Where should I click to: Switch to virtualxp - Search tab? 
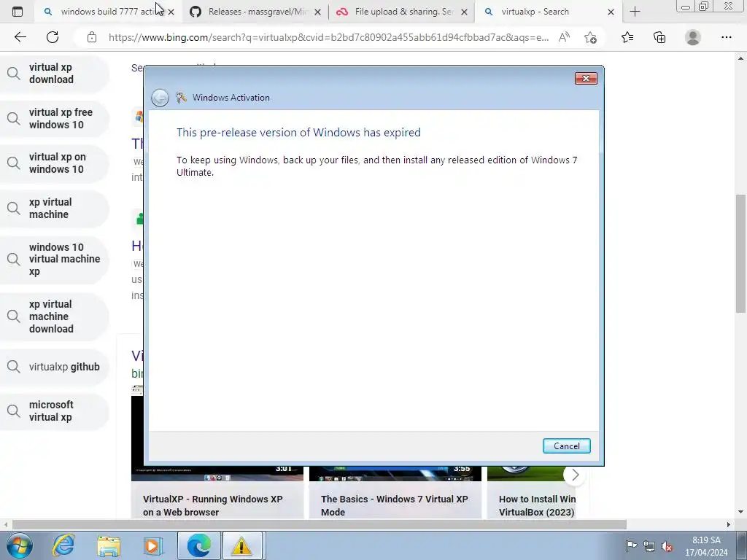pyautogui.click(x=548, y=12)
